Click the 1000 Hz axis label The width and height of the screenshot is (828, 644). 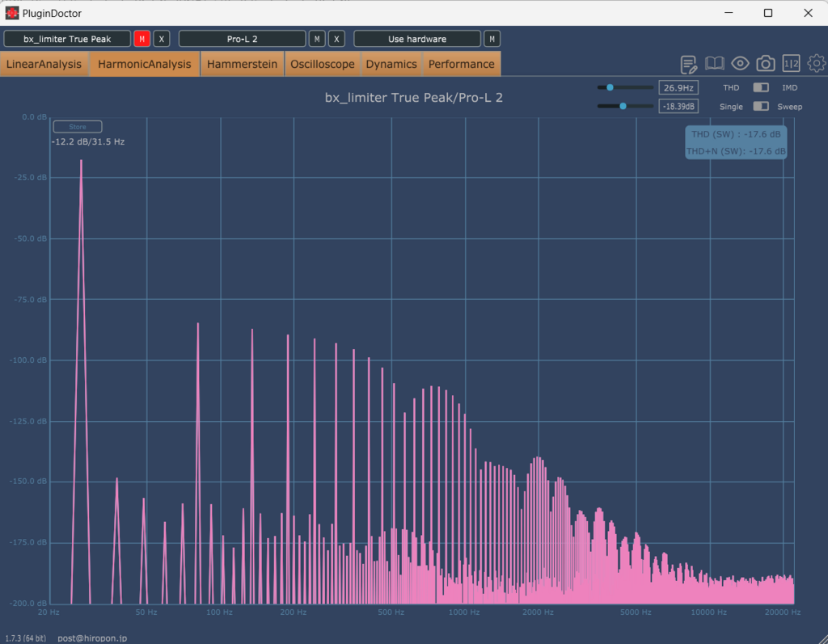click(464, 612)
